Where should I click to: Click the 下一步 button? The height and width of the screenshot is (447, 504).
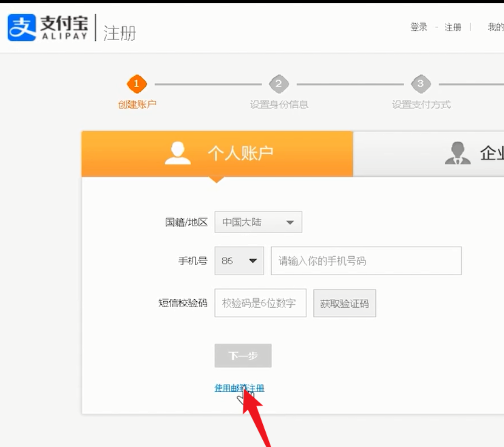(x=243, y=355)
